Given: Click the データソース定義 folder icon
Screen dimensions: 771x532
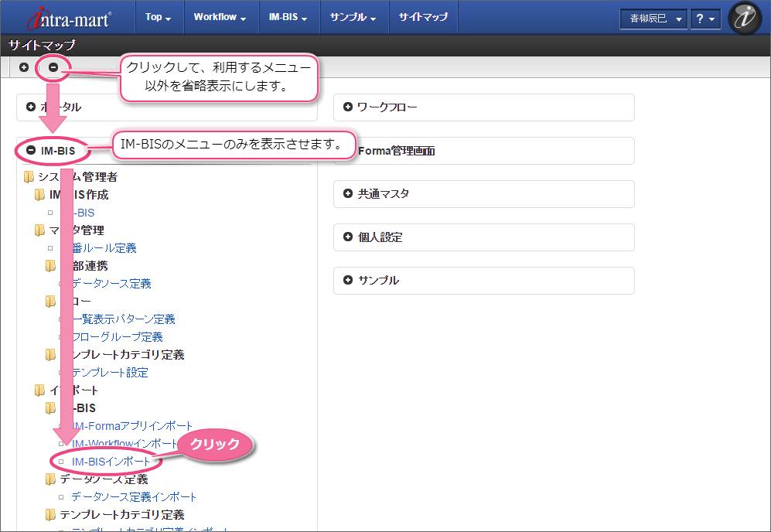Looking at the screenshot, I should click(50, 479).
